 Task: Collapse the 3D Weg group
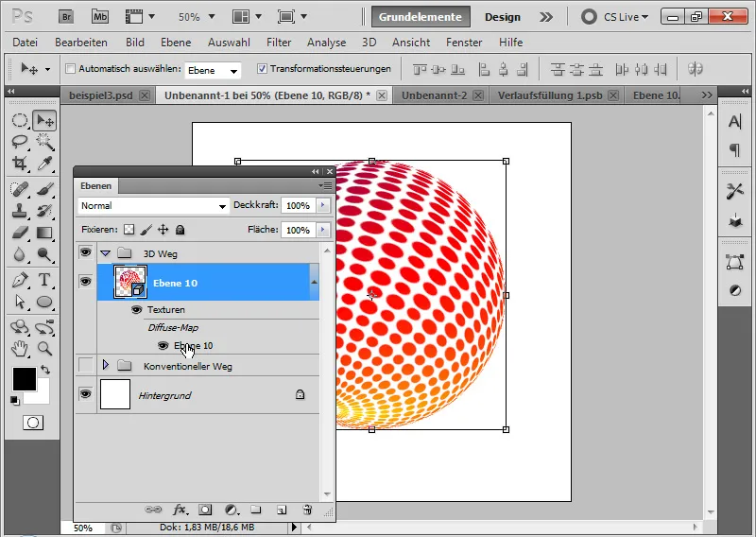point(105,252)
